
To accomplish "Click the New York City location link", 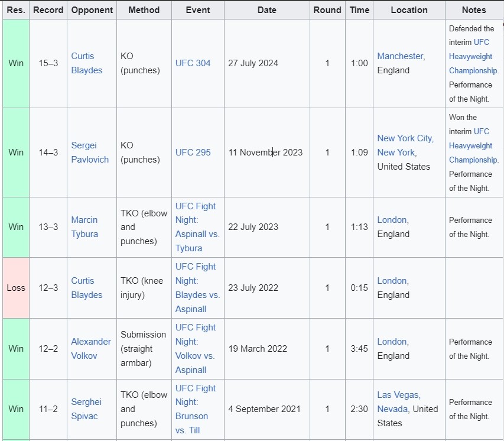I will pos(405,138).
